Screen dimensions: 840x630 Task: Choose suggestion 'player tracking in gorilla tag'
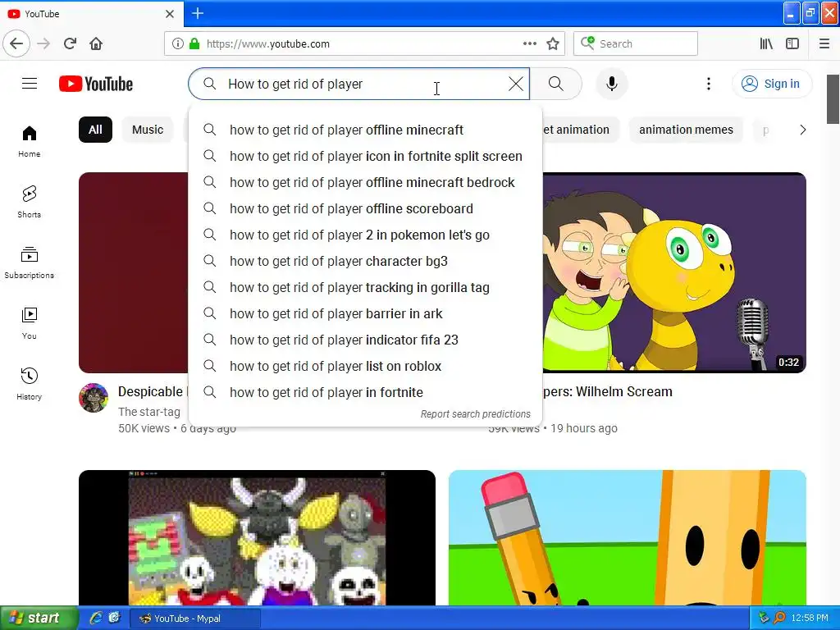pyautogui.click(x=365, y=287)
